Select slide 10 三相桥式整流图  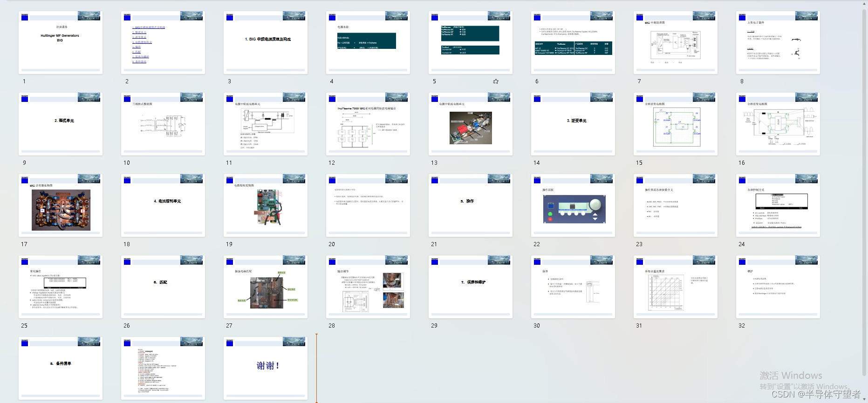[x=163, y=124]
